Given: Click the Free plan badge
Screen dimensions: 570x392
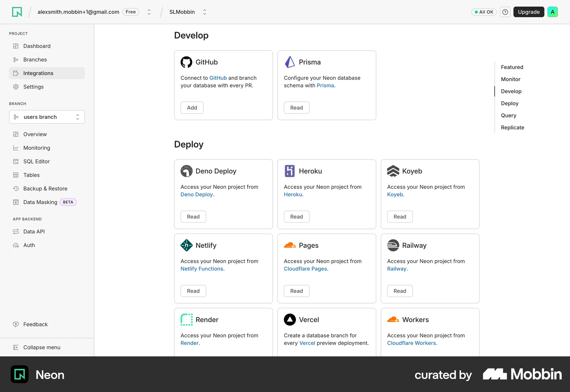Looking at the screenshot, I should [x=131, y=12].
